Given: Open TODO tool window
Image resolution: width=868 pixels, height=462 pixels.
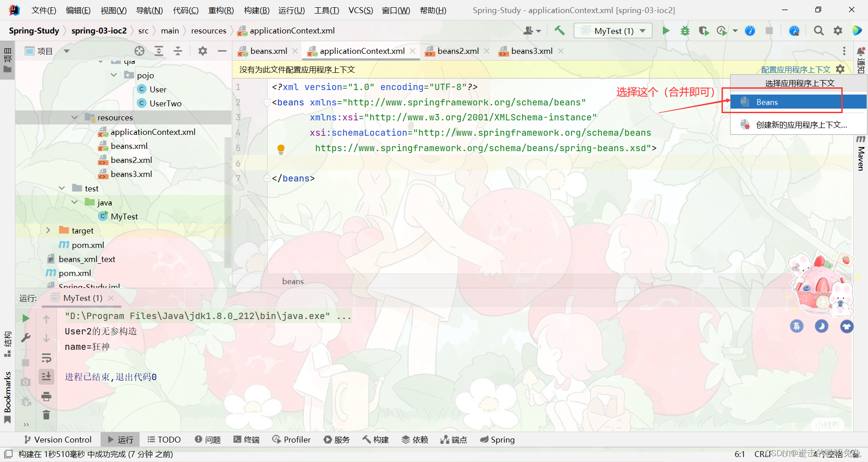Looking at the screenshot, I should tap(164, 440).
